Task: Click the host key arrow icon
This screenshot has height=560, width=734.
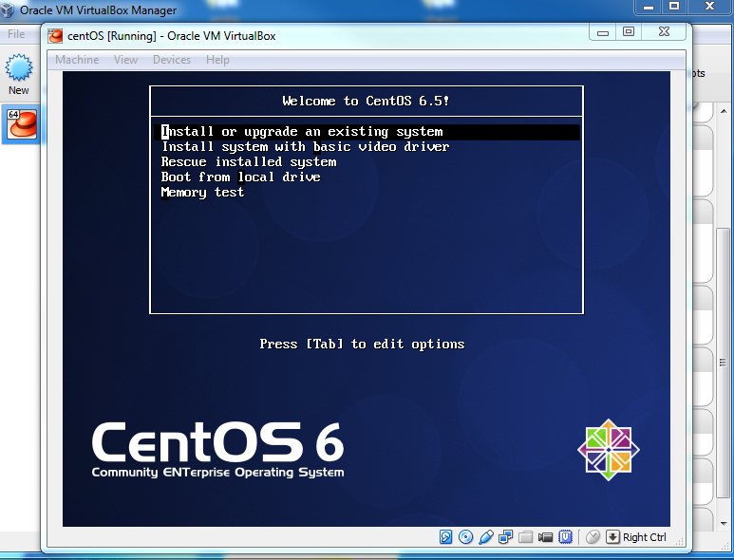Action: [x=612, y=536]
